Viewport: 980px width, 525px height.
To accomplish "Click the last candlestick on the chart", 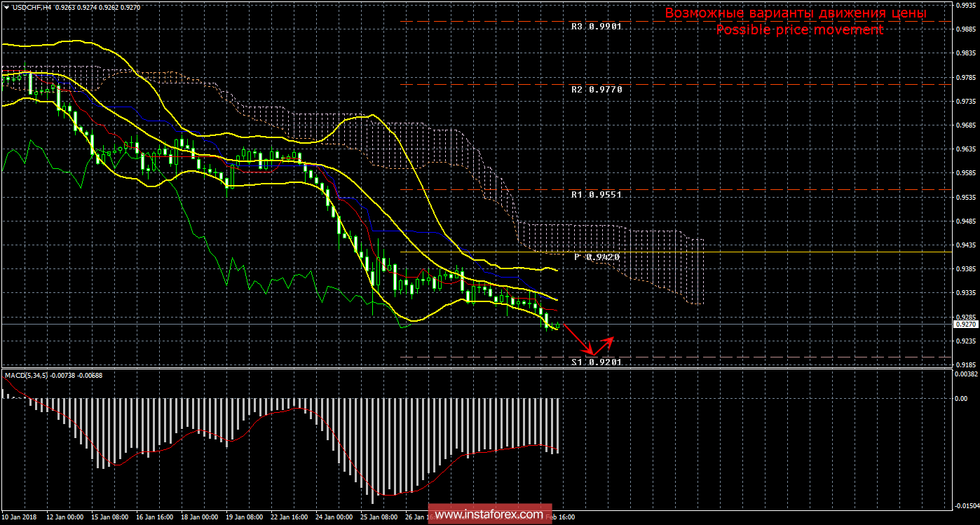I will 557,327.
